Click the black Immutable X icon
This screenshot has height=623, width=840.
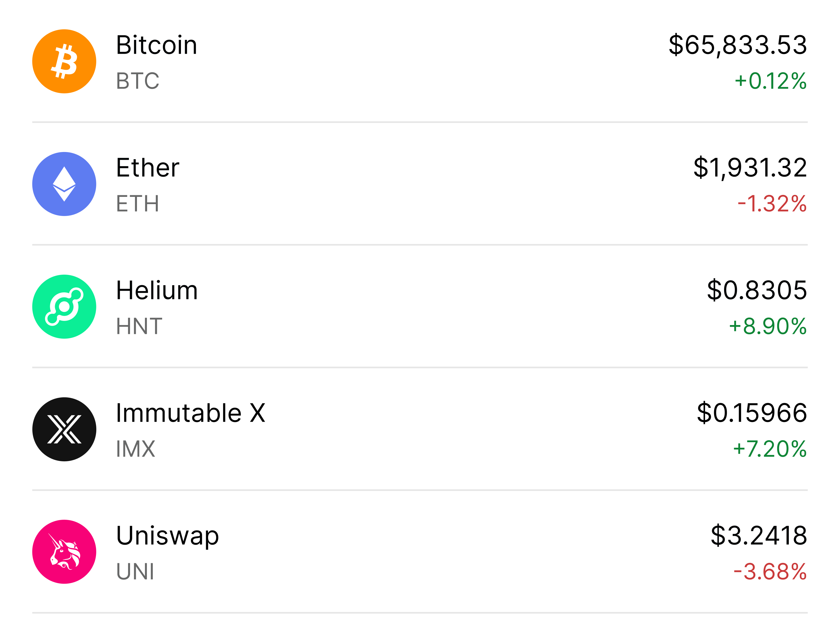coord(64,429)
